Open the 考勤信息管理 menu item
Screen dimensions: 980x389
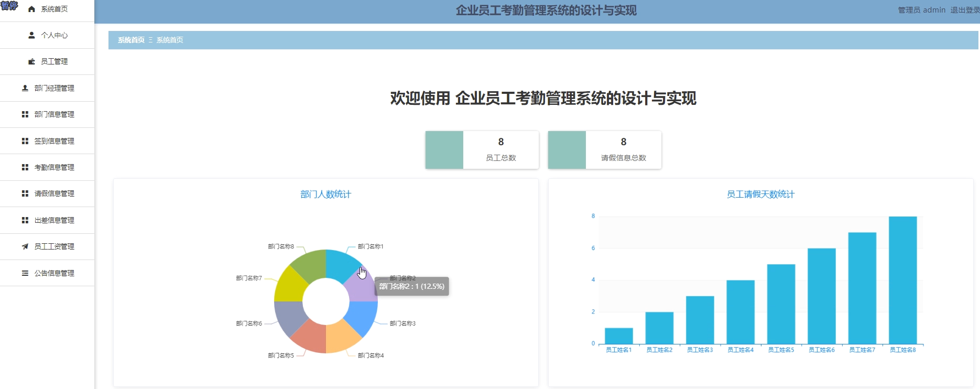[x=47, y=167]
